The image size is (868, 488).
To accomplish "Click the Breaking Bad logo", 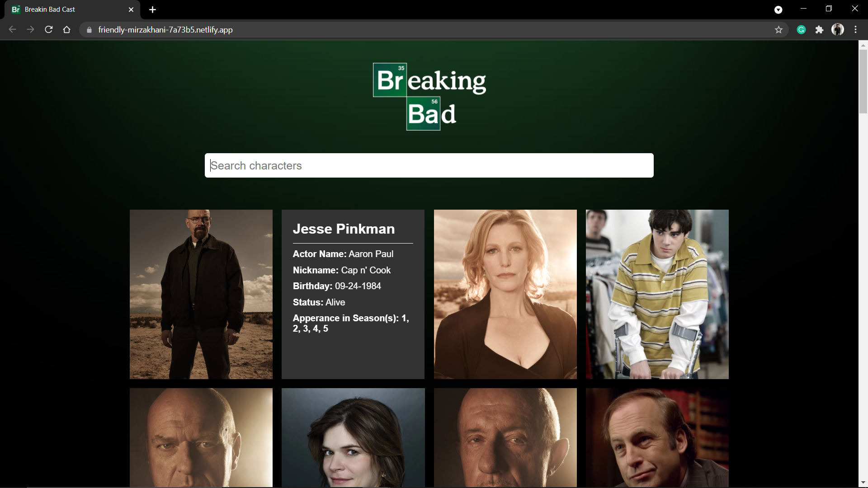I will pyautogui.click(x=429, y=97).
